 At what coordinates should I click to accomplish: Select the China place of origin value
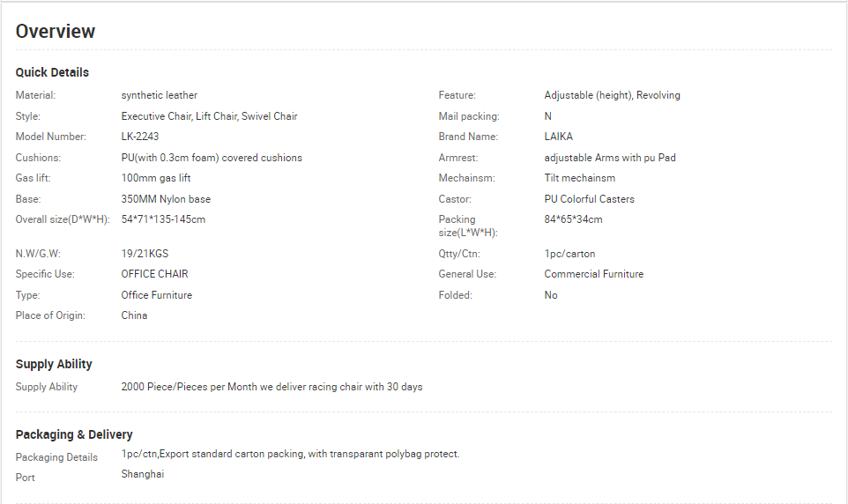tap(134, 315)
